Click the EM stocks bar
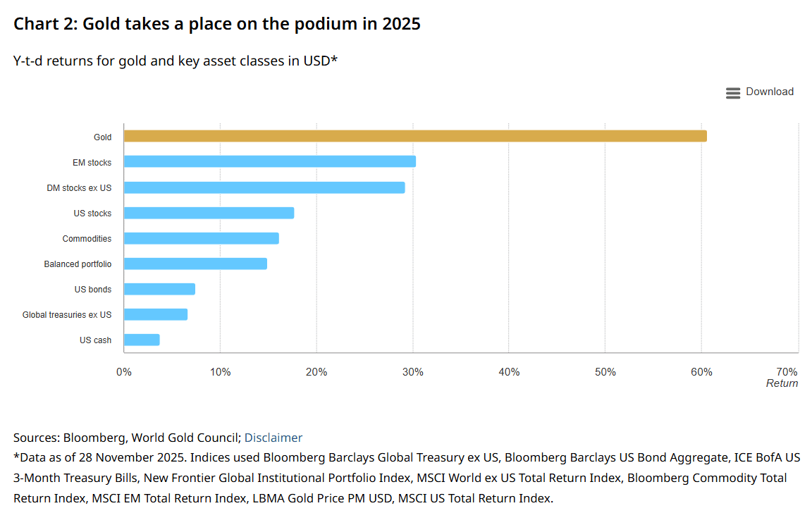The image size is (812, 513). click(270, 161)
